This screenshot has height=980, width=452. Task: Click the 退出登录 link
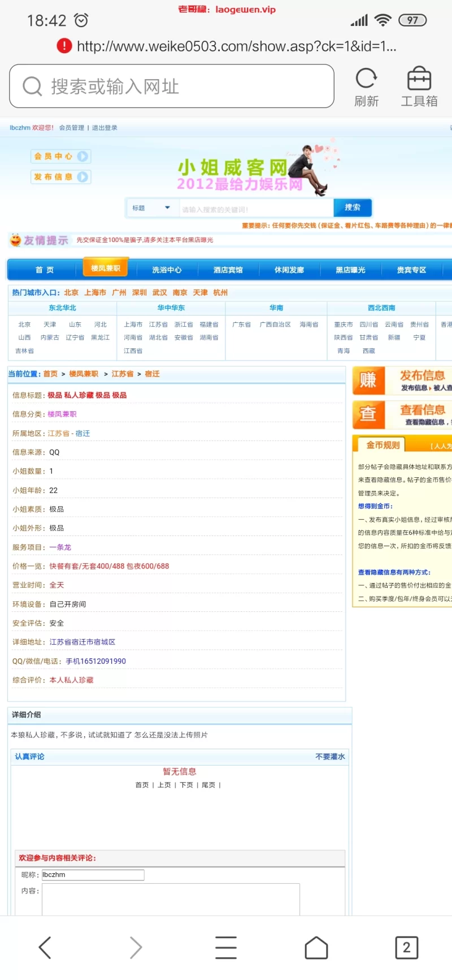coord(105,128)
